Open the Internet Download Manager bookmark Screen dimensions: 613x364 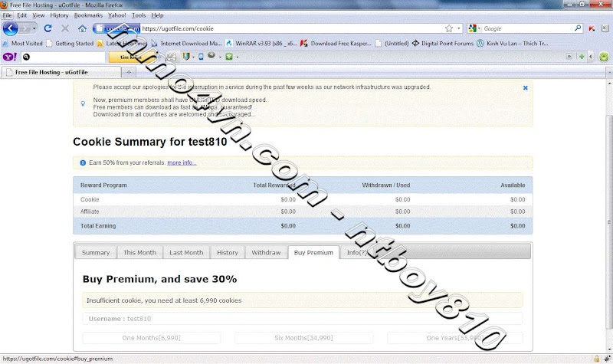[x=186, y=44]
